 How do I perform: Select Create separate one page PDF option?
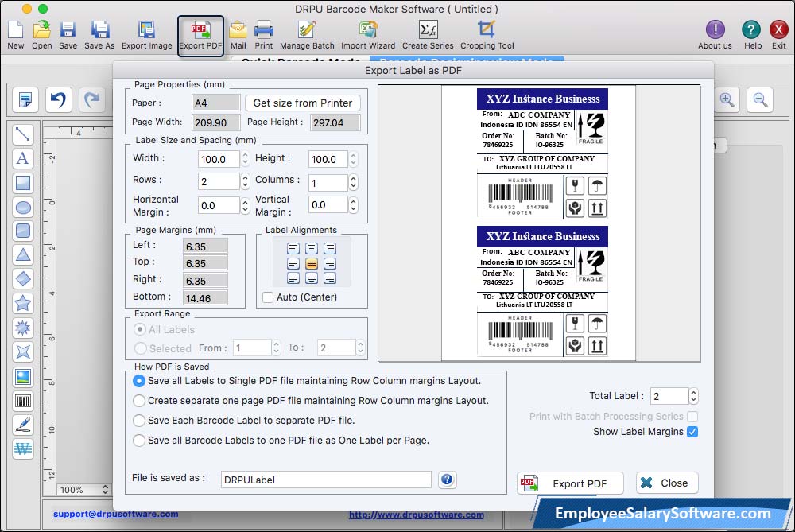pyautogui.click(x=139, y=401)
